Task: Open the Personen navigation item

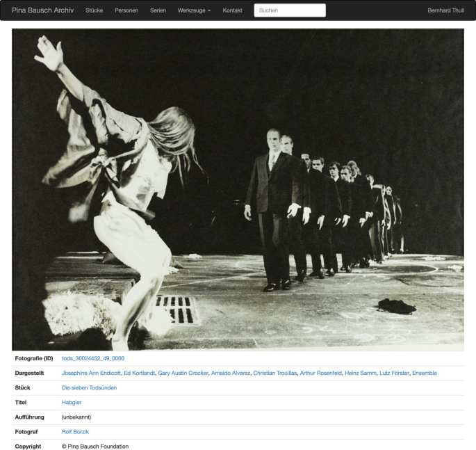Action: 126,10
